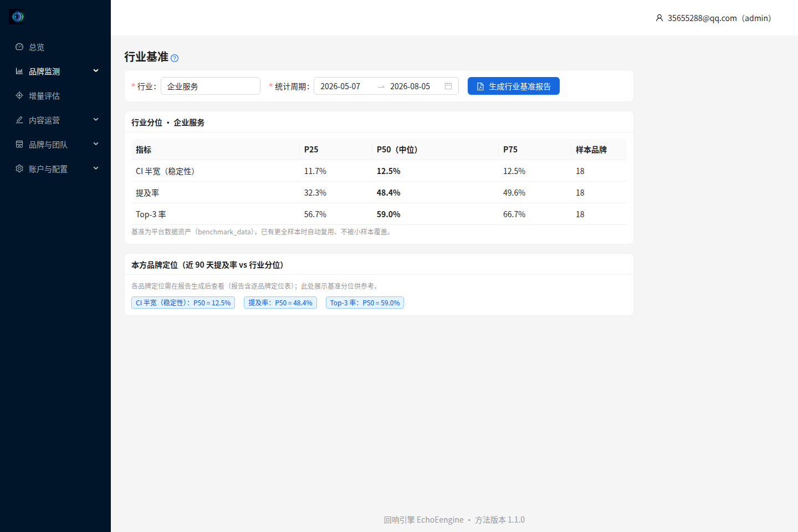This screenshot has width=798, height=532.
Task: Click the 增量评估 target icon
Action: 19,96
